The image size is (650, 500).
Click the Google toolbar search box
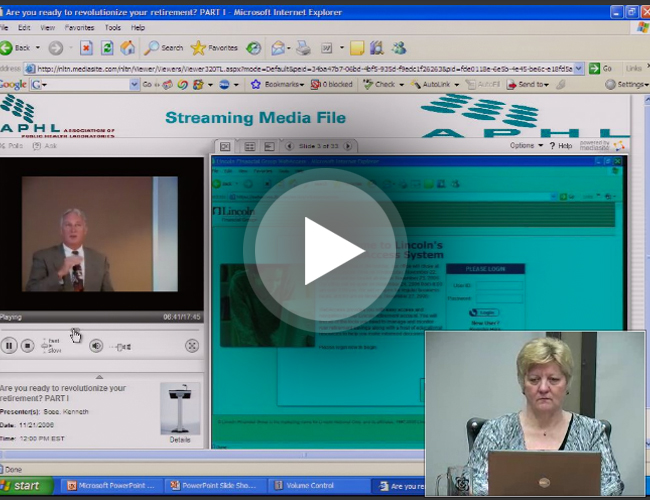[85, 85]
